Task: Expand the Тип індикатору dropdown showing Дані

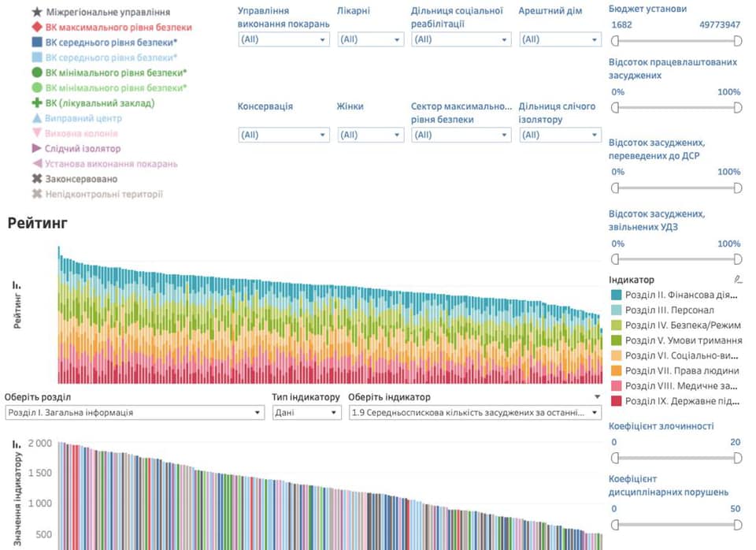Action: tap(306, 412)
